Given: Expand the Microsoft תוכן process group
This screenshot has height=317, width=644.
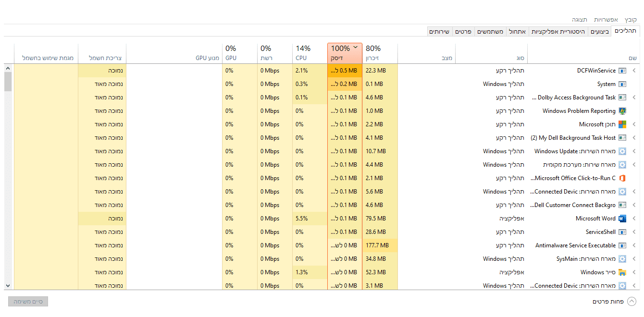Looking at the screenshot, I should pyautogui.click(x=634, y=124).
